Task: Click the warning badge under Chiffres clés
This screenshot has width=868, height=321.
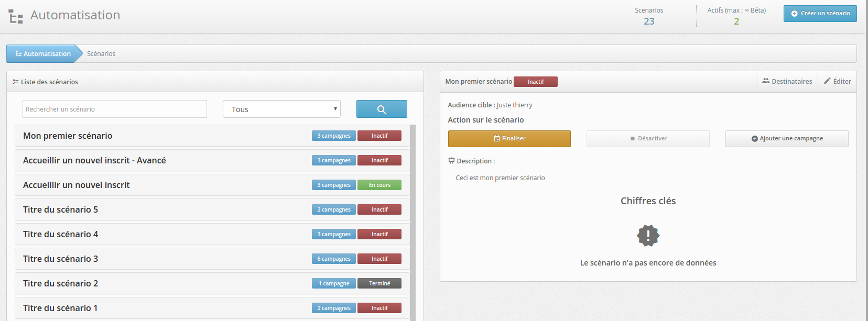Action: (648, 236)
